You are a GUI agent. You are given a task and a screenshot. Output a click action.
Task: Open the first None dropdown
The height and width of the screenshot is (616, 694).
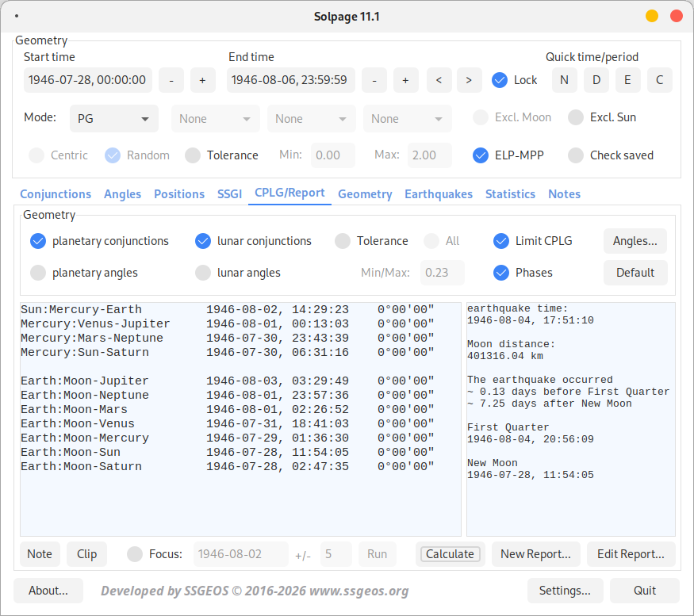tap(216, 119)
